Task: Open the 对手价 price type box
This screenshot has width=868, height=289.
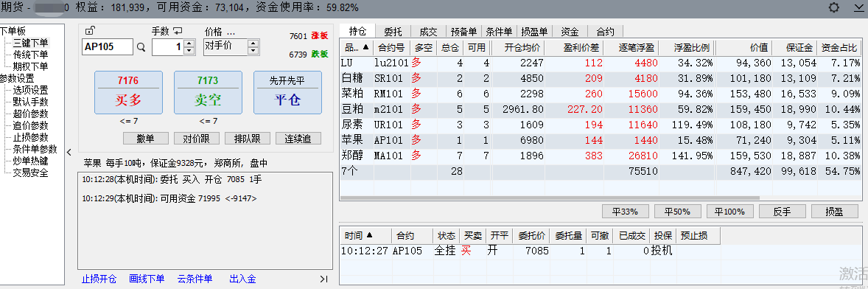Action: tap(225, 47)
